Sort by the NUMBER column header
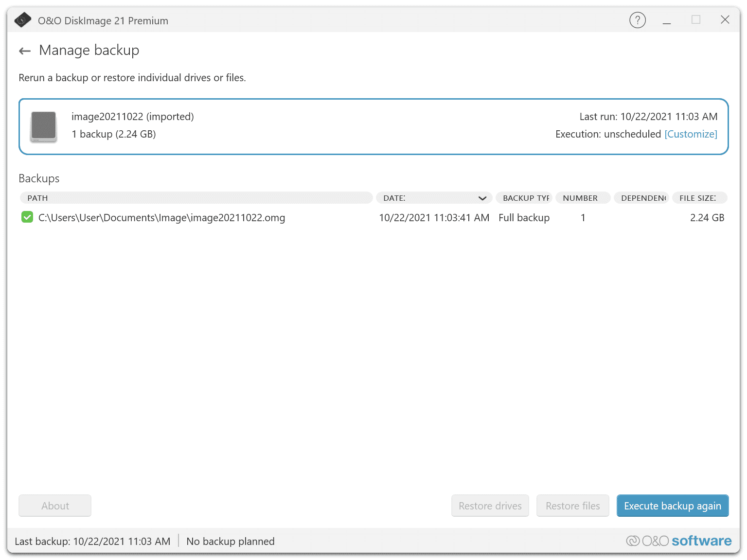 [583, 198]
